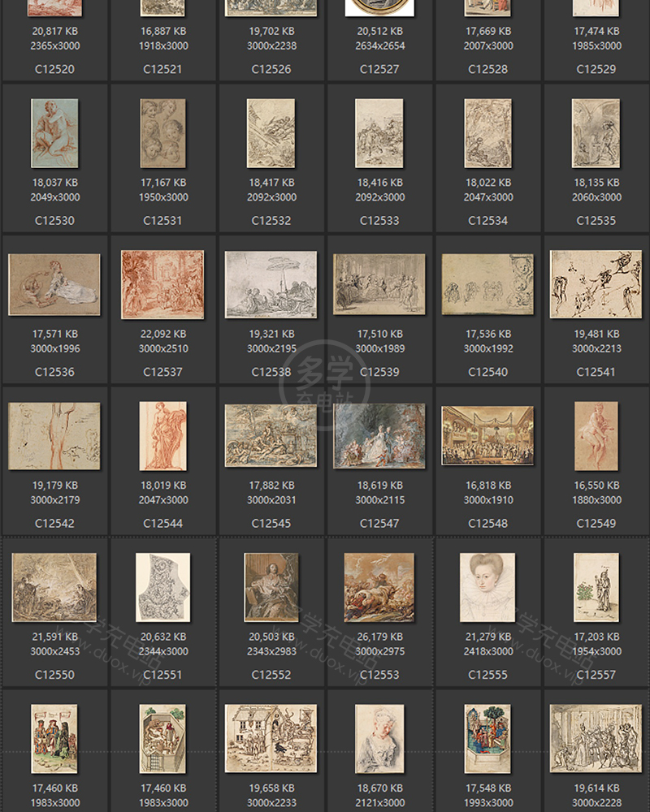650x812 pixels.
Task: Select the C12550 landscape sketch thumbnail
Action: click(54, 587)
